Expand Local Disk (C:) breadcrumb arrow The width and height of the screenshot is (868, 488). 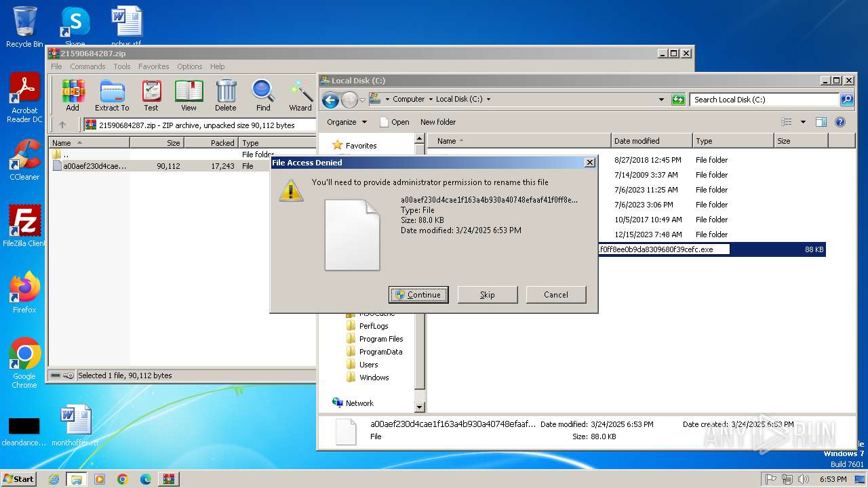tap(488, 100)
